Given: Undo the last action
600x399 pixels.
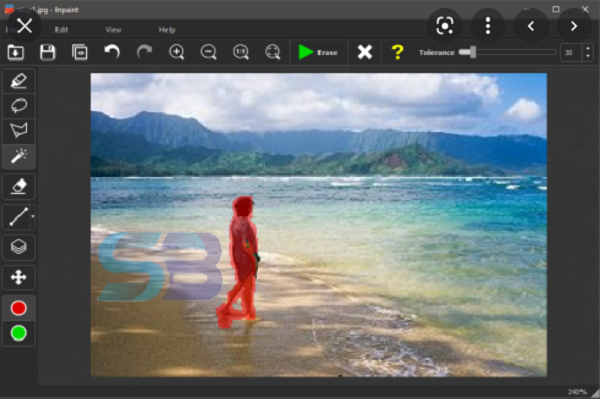Looking at the screenshot, I should point(112,52).
